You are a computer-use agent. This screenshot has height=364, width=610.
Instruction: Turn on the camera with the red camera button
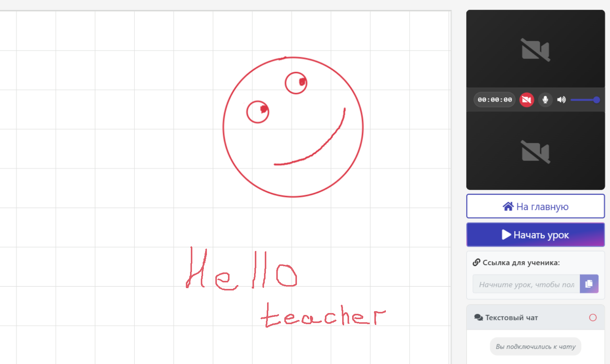pyautogui.click(x=526, y=100)
